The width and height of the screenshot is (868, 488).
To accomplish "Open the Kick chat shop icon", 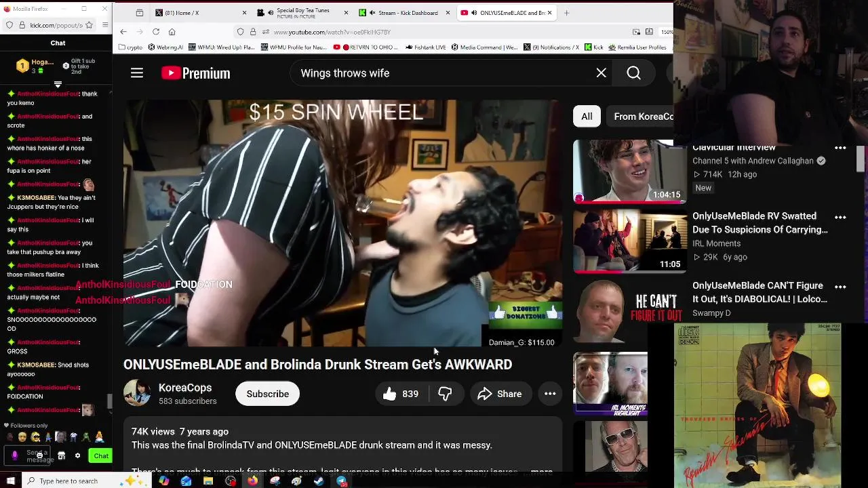I will (62, 456).
